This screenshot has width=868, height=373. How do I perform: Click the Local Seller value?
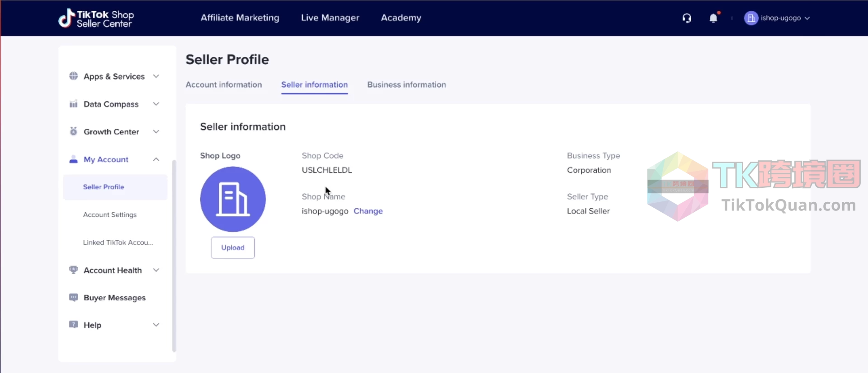pyautogui.click(x=588, y=211)
